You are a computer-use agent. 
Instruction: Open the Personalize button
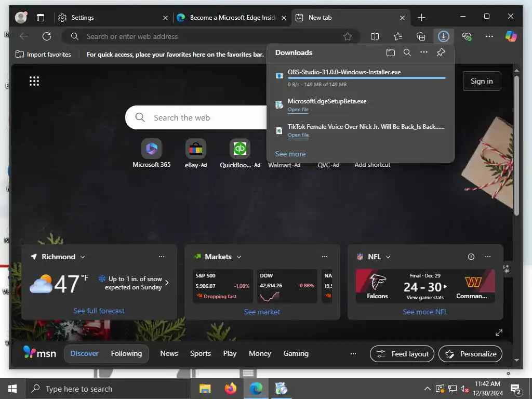tap(470, 354)
